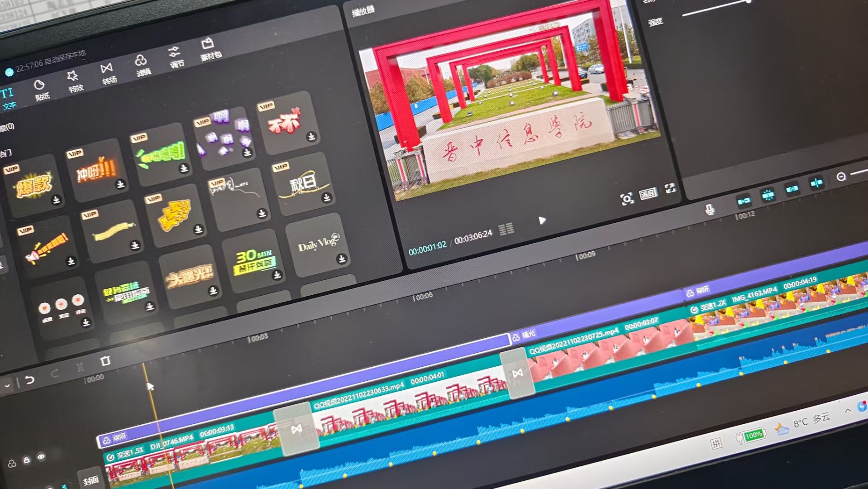Redo the last edit
This screenshot has height=489, width=868.
(x=55, y=373)
